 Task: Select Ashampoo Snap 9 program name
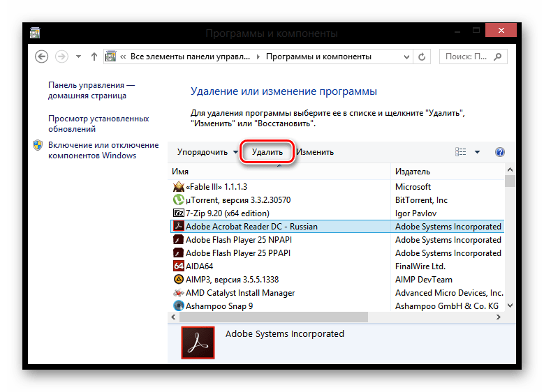[219, 306]
